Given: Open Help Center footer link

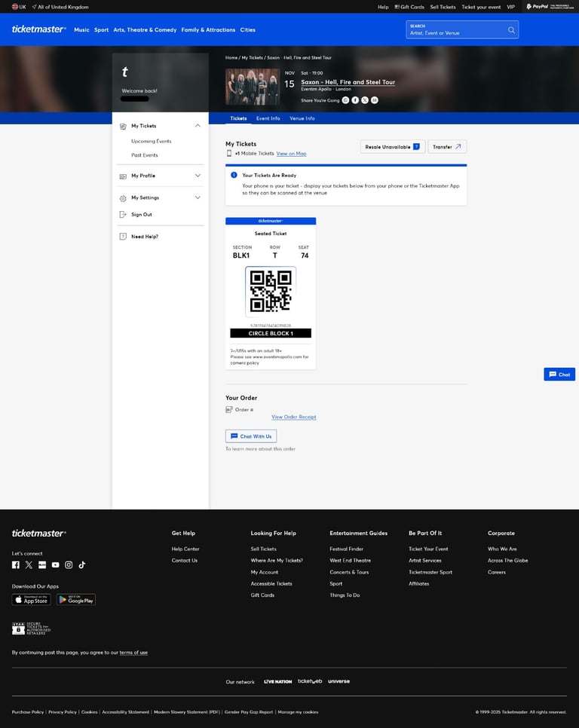Looking at the screenshot, I should tap(185, 549).
